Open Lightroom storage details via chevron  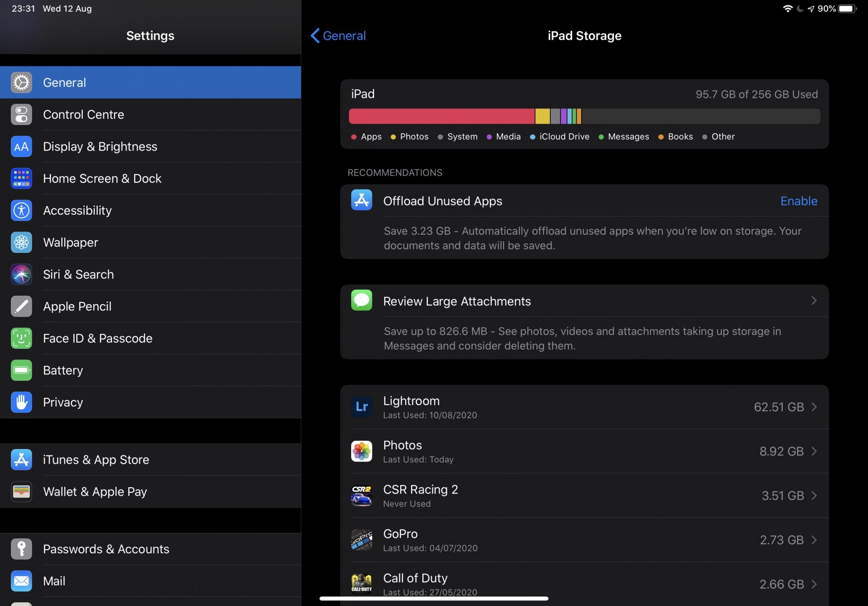(814, 407)
